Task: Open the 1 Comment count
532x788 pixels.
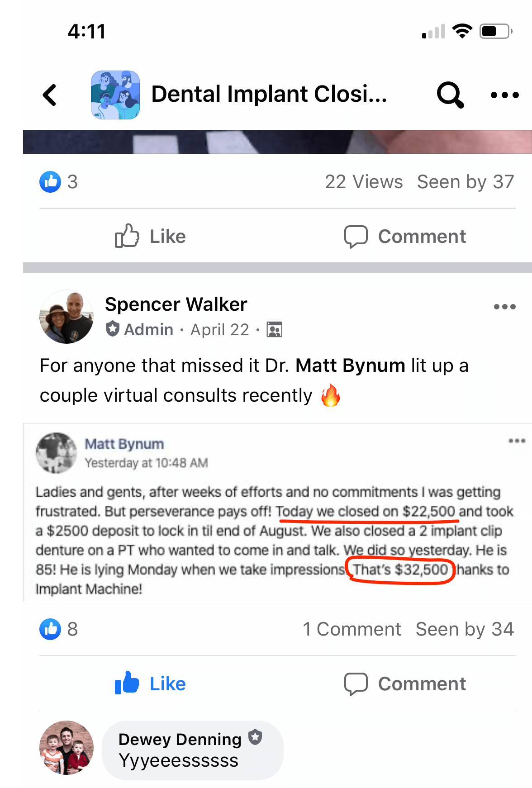Action: [352, 629]
